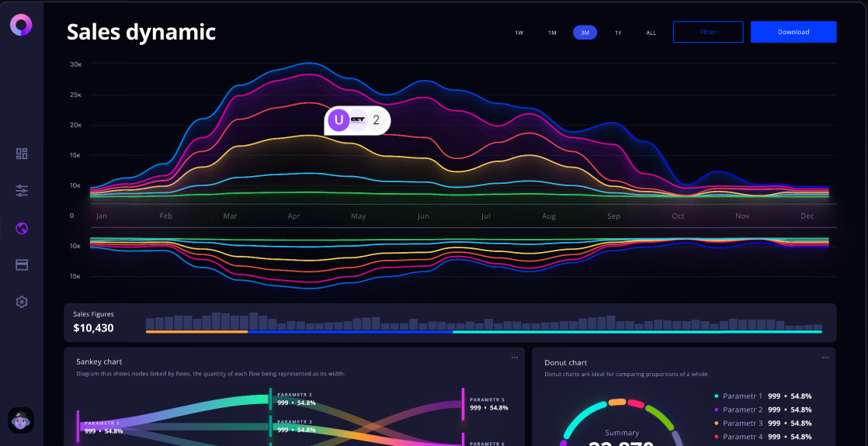Click the teal segment of sales progress bar
868x446 pixels.
click(637, 331)
